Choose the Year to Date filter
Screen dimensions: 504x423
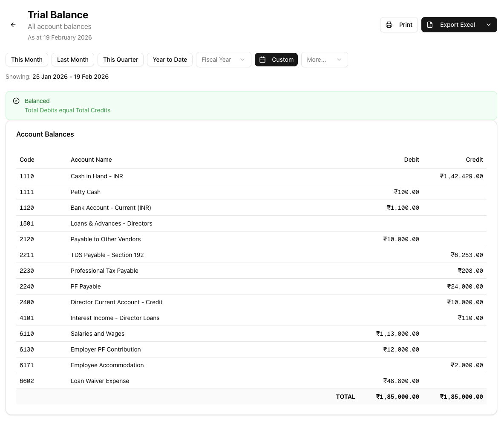(x=170, y=60)
